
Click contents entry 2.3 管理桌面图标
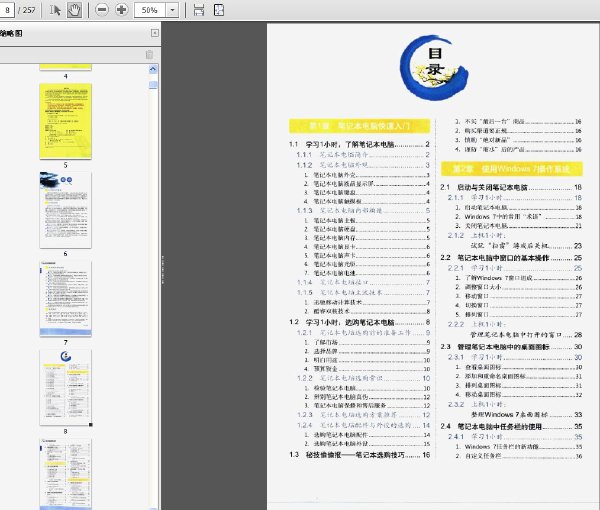pyautogui.click(x=511, y=347)
